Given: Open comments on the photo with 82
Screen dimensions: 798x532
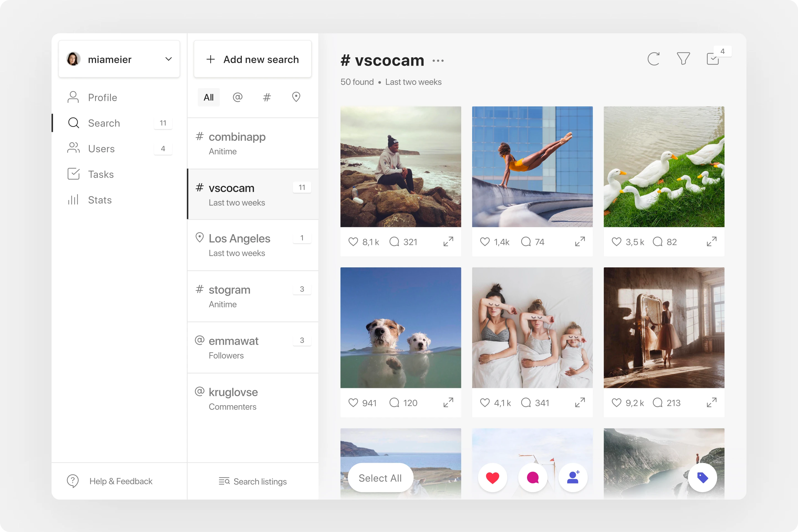Looking at the screenshot, I should [658, 242].
